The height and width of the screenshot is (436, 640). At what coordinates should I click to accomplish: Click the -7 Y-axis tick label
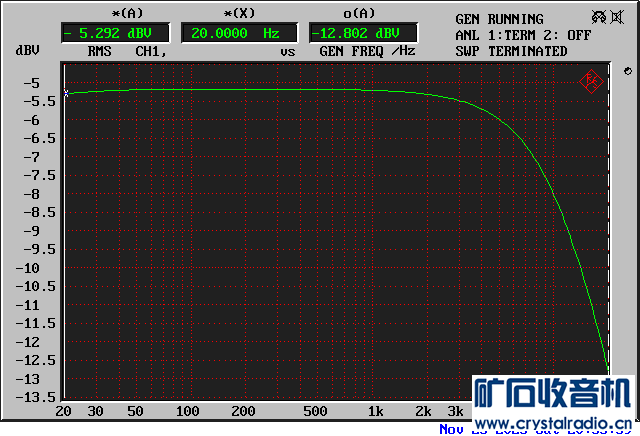click(x=31, y=157)
